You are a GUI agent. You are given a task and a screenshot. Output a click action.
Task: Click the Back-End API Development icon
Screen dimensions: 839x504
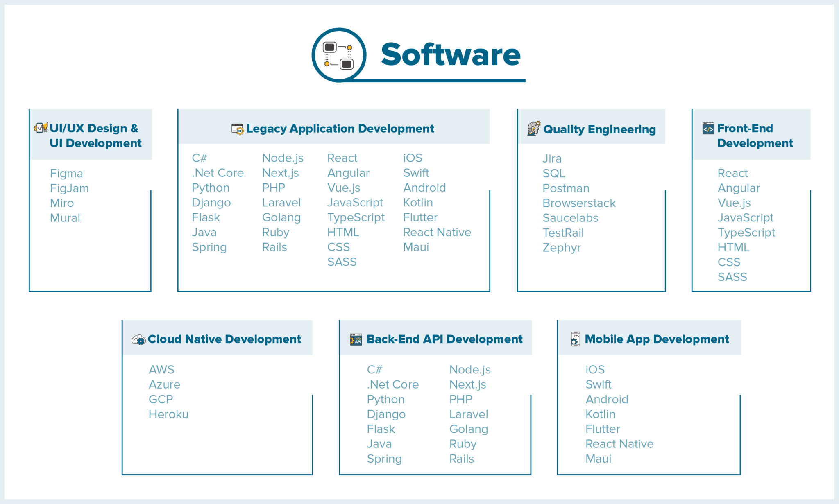click(356, 339)
